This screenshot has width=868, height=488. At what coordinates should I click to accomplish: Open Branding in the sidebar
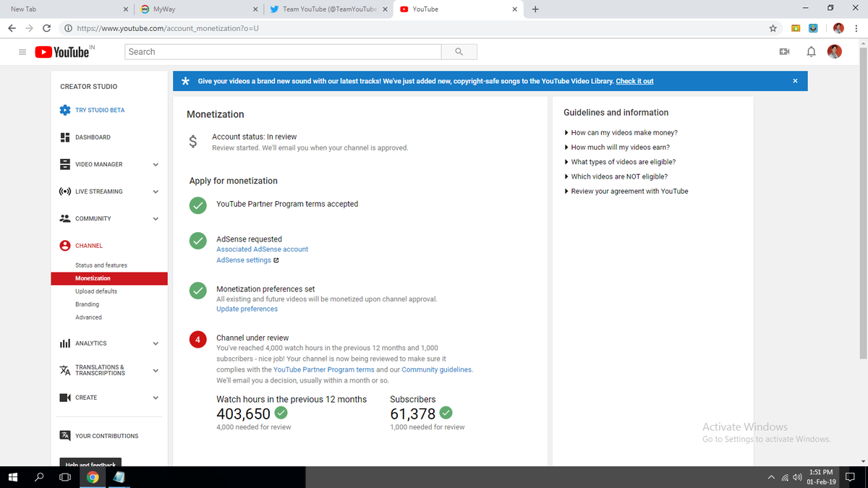pyautogui.click(x=88, y=304)
